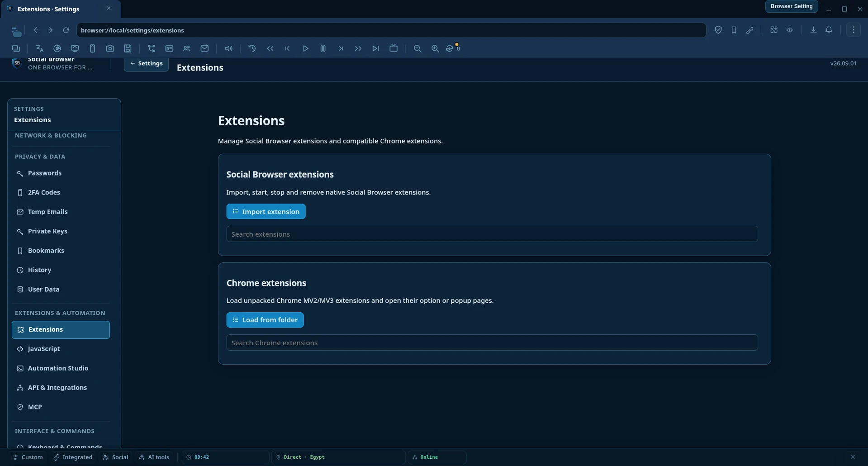Click the sync icon with orange badge
The height and width of the screenshot is (466, 868).
click(453, 48)
